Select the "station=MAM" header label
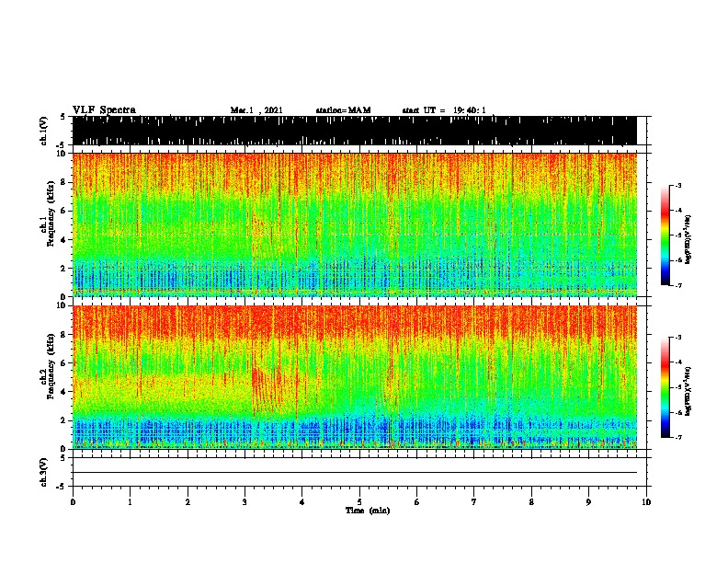Image resolution: width=728 pixels, height=563 pixels. pyautogui.click(x=343, y=110)
